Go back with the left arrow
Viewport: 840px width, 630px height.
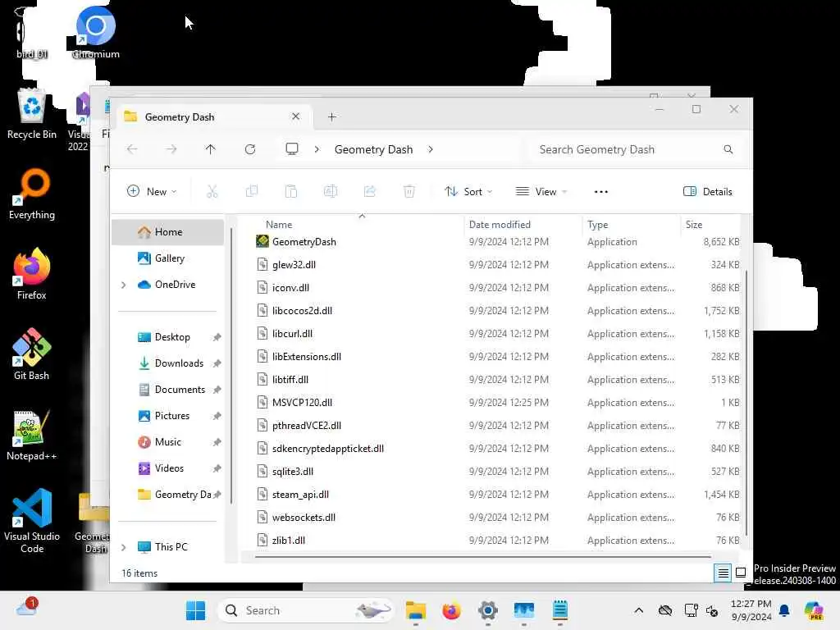[132, 149]
